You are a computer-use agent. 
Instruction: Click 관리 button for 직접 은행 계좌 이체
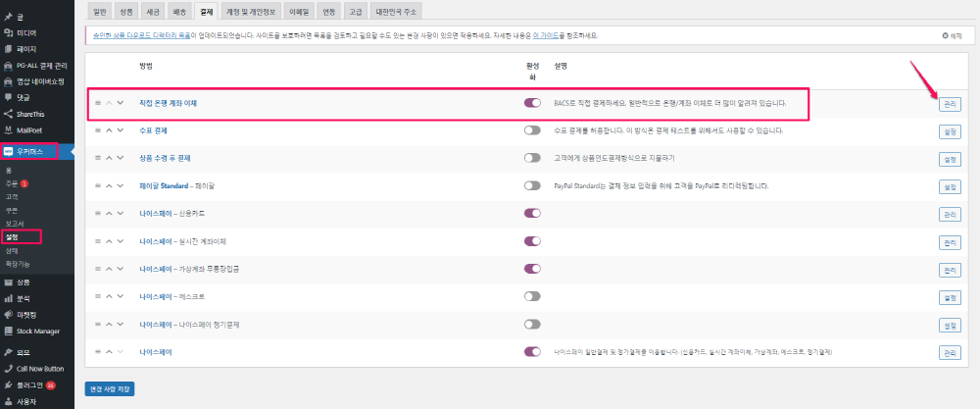(x=950, y=104)
